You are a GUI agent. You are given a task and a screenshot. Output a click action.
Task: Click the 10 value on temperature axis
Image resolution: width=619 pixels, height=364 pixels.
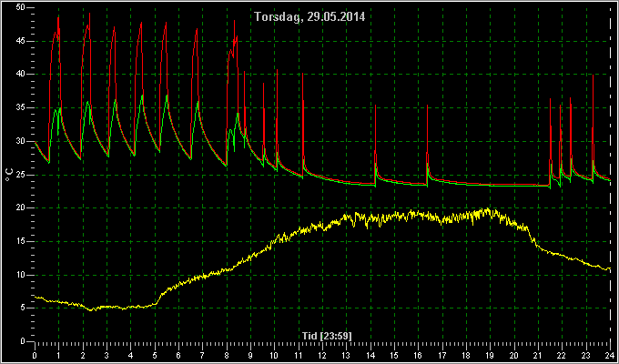(x=21, y=275)
